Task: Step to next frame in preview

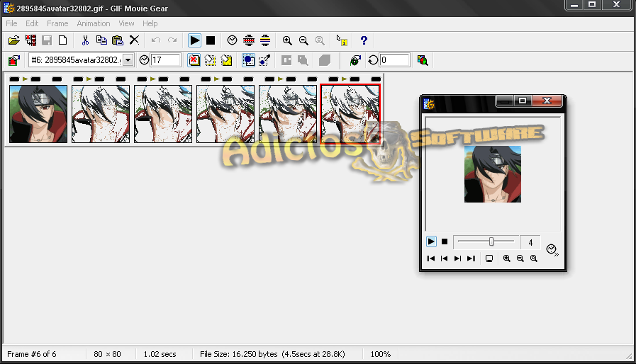Action: coord(457,258)
